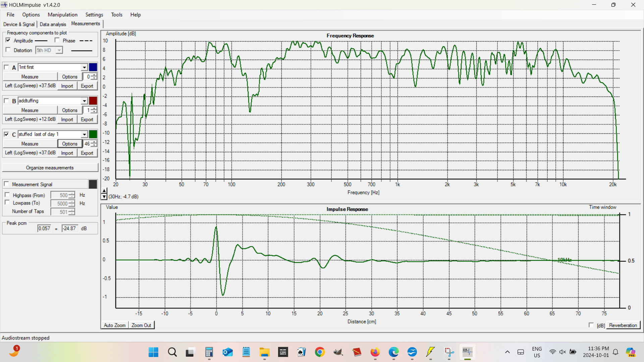Open Firefox from the taskbar
This screenshot has width=644, height=362.
pos(375,352)
